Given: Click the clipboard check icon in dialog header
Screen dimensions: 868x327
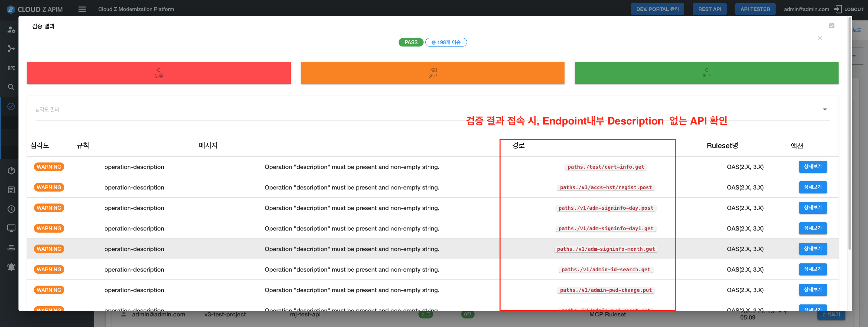Looking at the screenshot, I should (x=832, y=26).
